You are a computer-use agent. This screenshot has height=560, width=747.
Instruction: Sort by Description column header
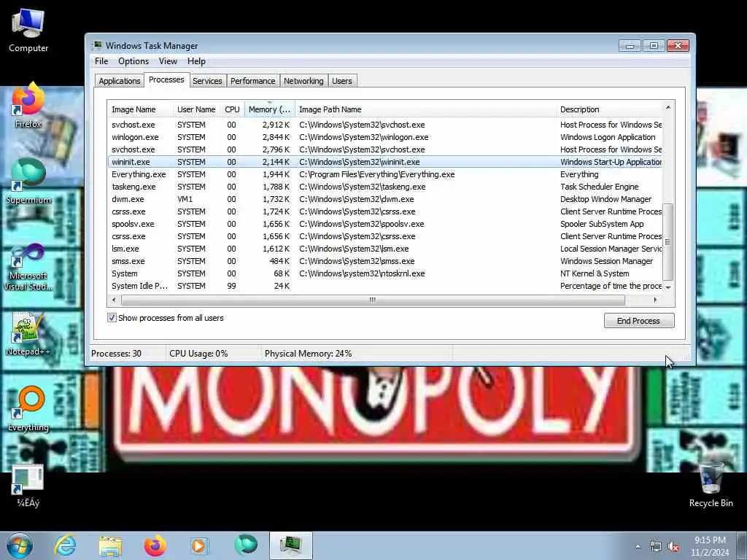tap(609, 109)
